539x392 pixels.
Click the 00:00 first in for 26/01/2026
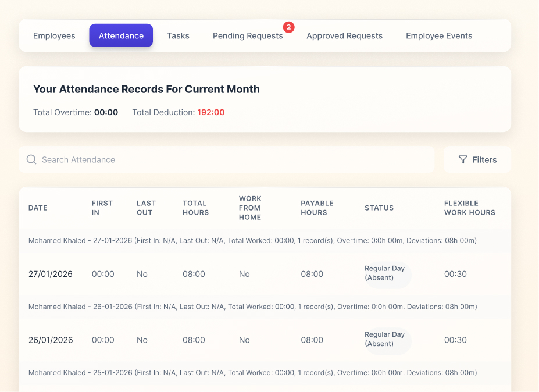pyautogui.click(x=103, y=340)
